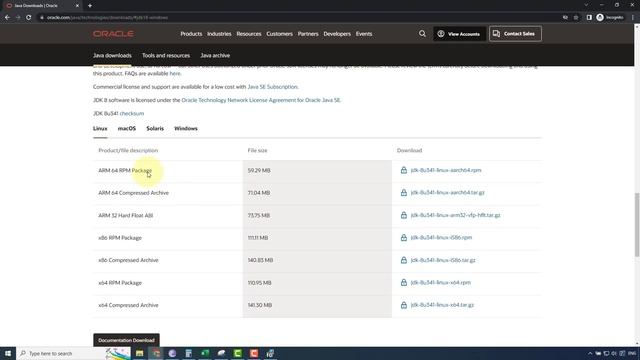Open Oracle Technology Network License Agreement link
This screenshot has width=640, height=360.
tap(260, 100)
